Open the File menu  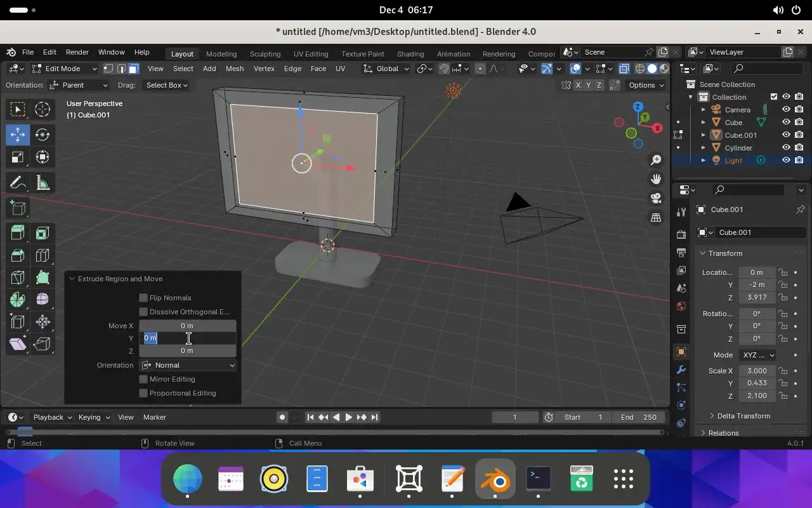tap(28, 52)
